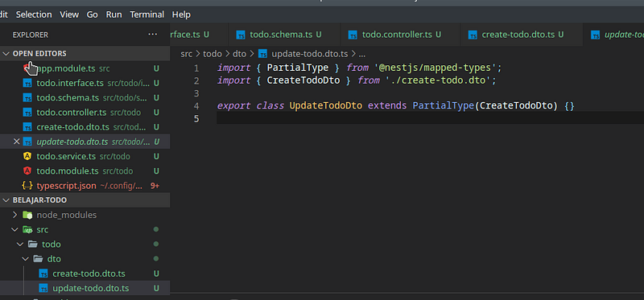
Task: Click the src folder icon in tree
Action: pyautogui.click(x=27, y=229)
